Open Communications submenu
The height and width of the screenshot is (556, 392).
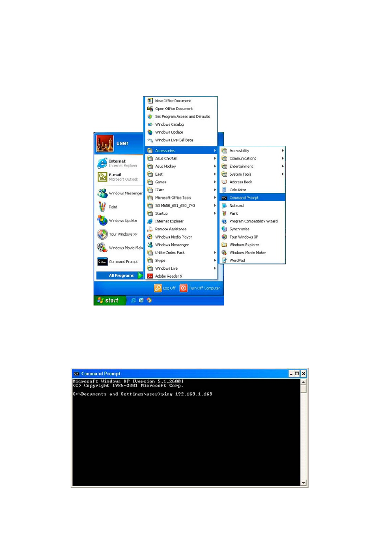coord(253,158)
